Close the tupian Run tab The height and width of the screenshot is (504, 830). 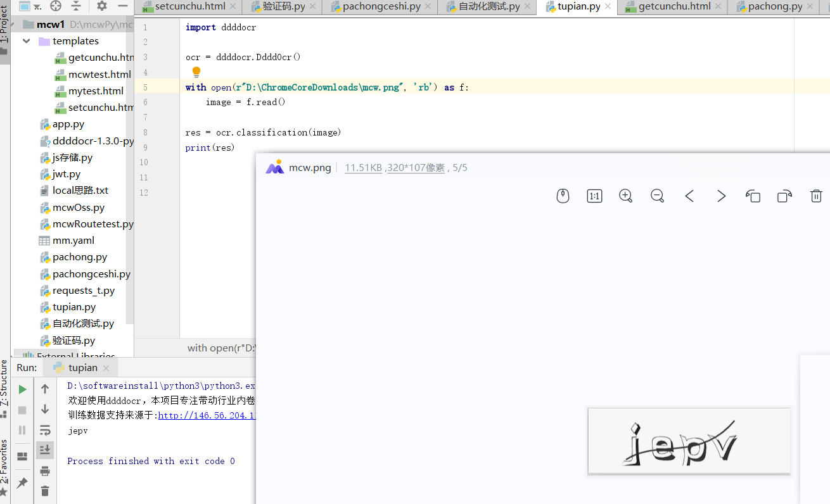click(x=106, y=368)
